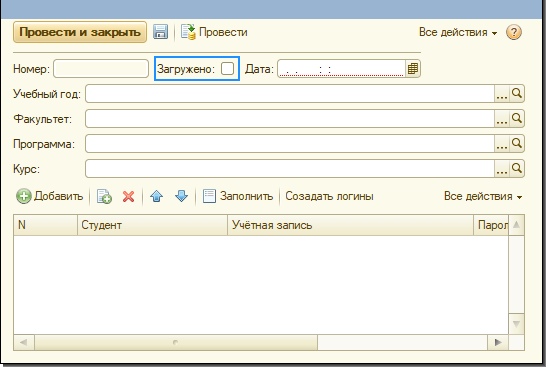Click the horizontal scroll right arrow
The image size is (548, 368).
tap(498, 342)
